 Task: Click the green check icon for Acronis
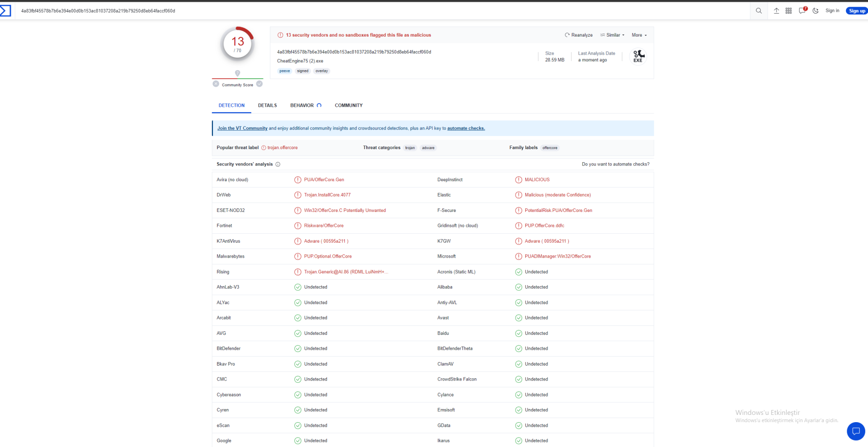(x=519, y=272)
